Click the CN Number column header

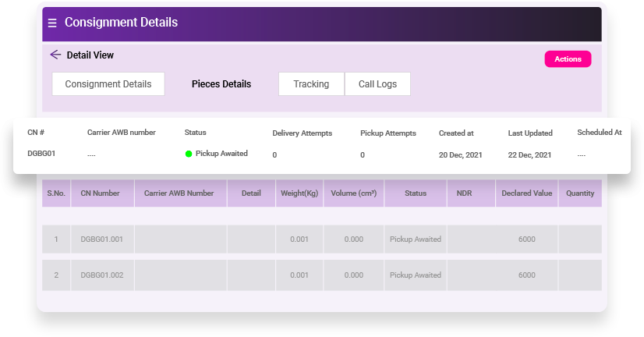102,193
